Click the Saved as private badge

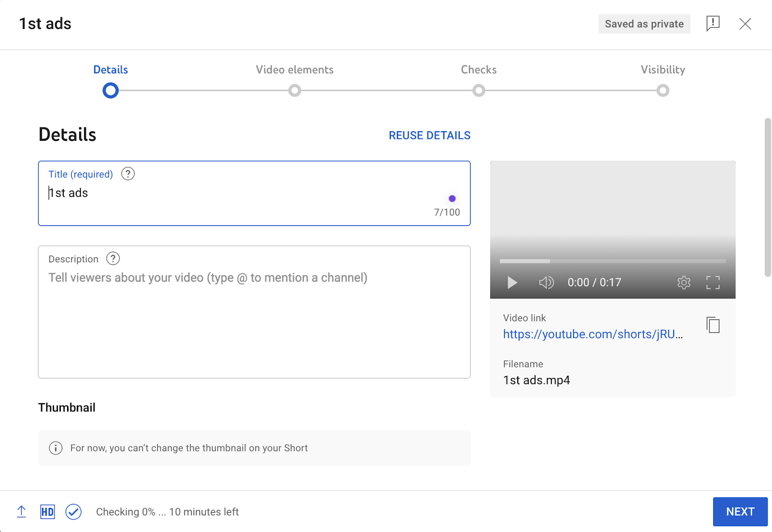coord(644,24)
